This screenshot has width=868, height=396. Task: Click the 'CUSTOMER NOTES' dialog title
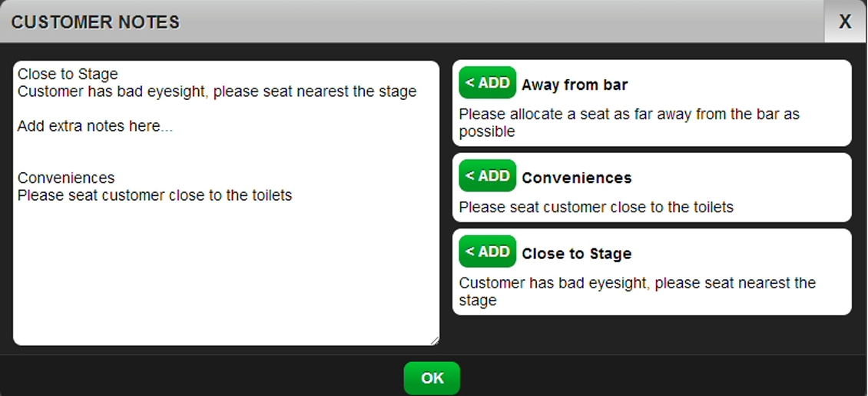point(95,22)
